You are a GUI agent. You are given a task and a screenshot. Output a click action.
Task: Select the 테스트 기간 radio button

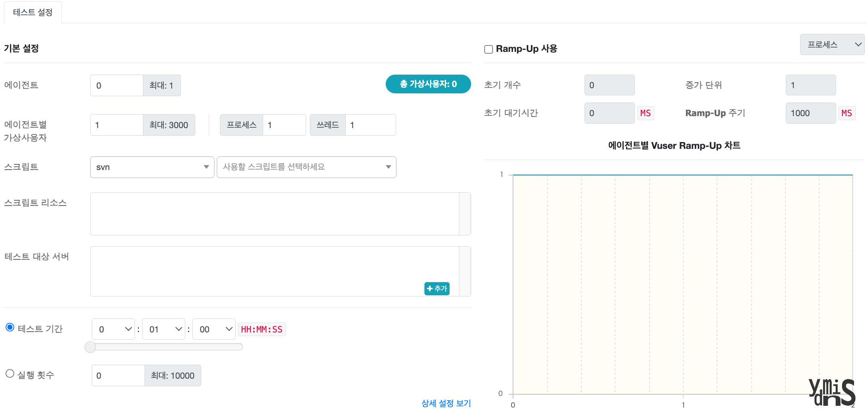pos(10,327)
